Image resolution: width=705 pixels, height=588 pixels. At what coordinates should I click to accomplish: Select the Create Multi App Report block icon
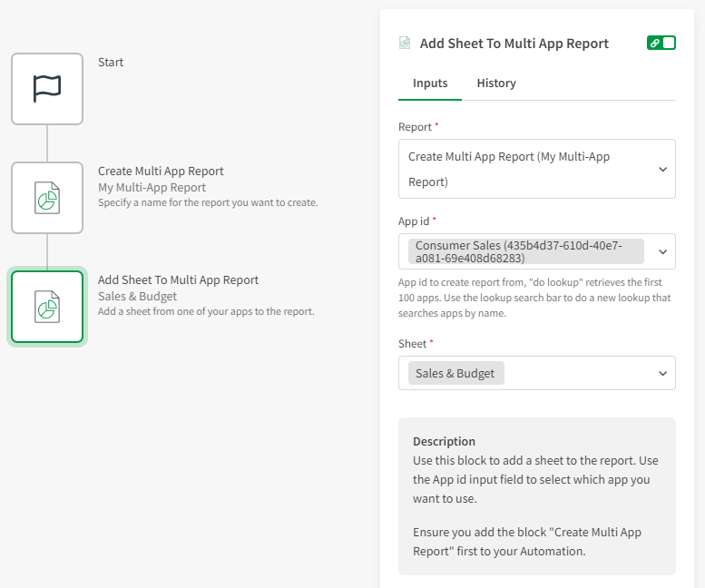coord(47,198)
